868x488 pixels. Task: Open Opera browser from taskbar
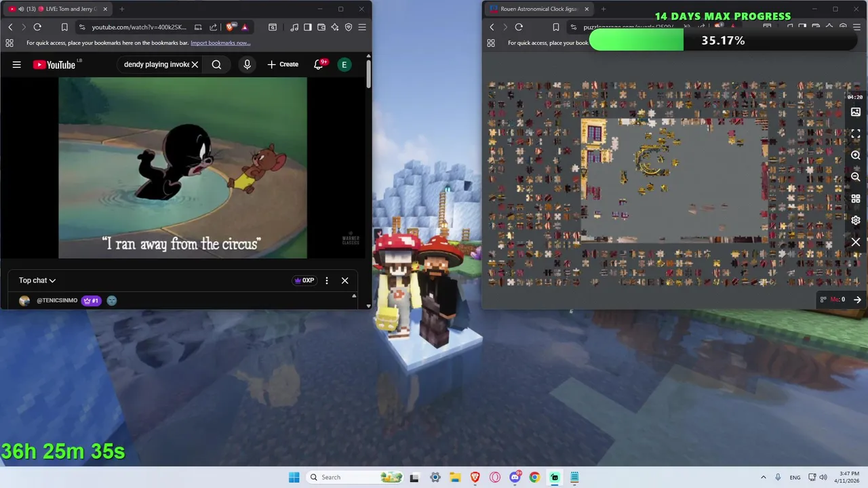pyautogui.click(x=495, y=477)
